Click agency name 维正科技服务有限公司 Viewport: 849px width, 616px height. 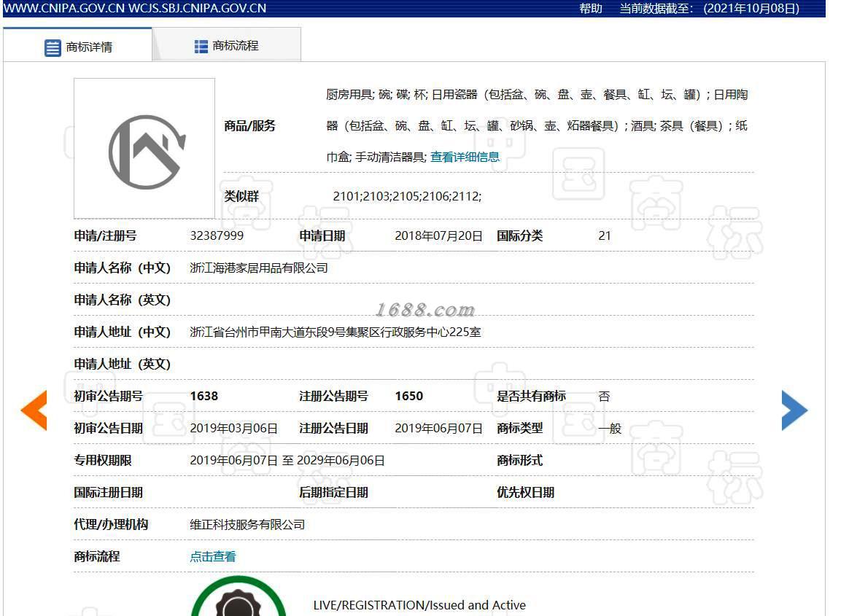point(247,525)
